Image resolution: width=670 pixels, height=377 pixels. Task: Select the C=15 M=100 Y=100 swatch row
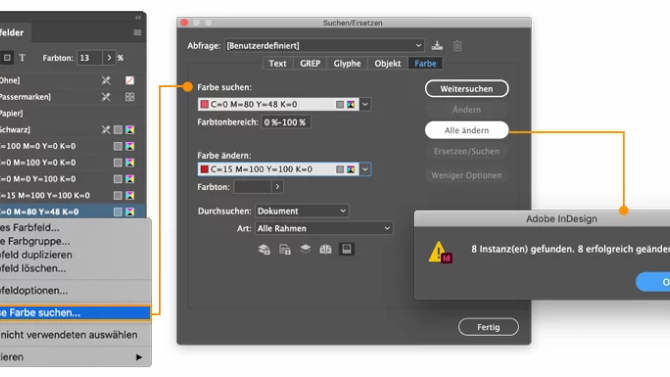click(x=73, y=195)
